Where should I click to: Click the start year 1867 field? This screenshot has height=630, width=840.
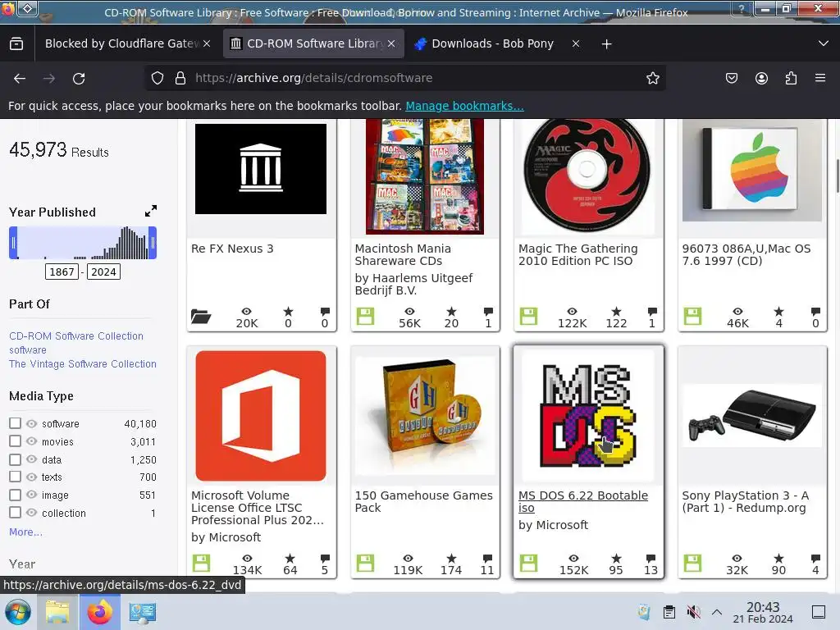point(62,272)
